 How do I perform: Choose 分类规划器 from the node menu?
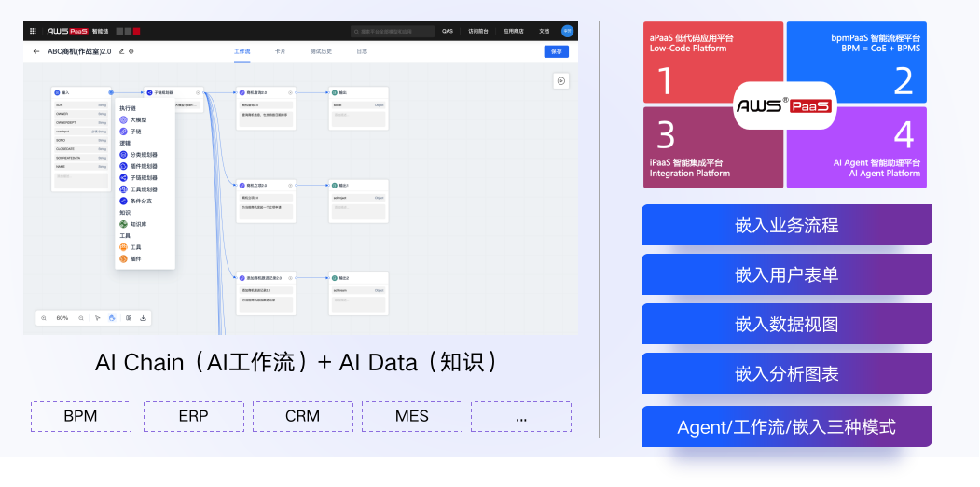(x=138, y=155)
